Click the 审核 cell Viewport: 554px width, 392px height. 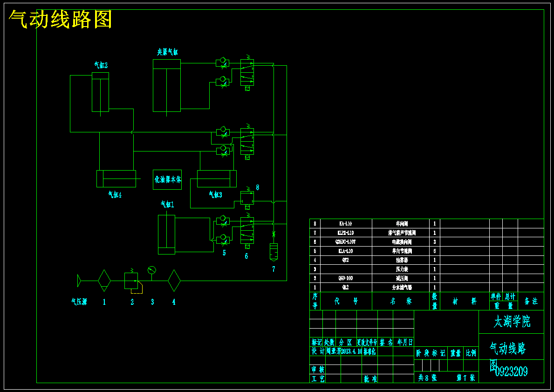point(317,369)
